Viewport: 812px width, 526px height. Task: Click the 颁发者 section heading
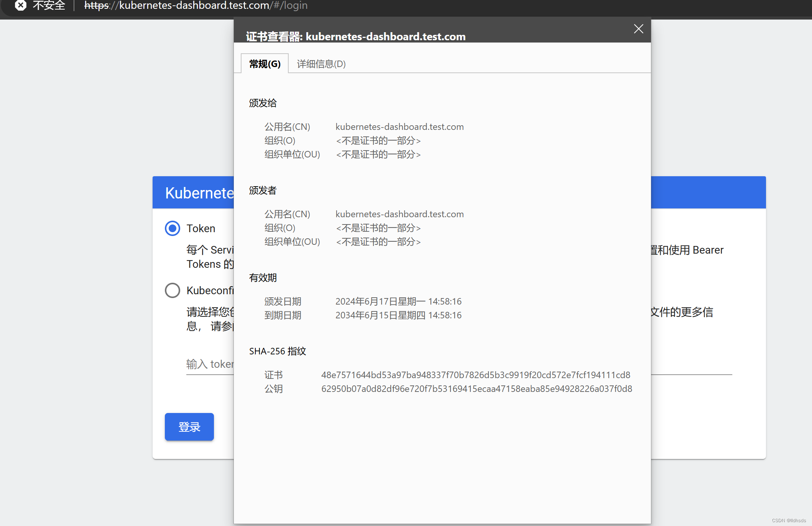click(x=263, y=190)
